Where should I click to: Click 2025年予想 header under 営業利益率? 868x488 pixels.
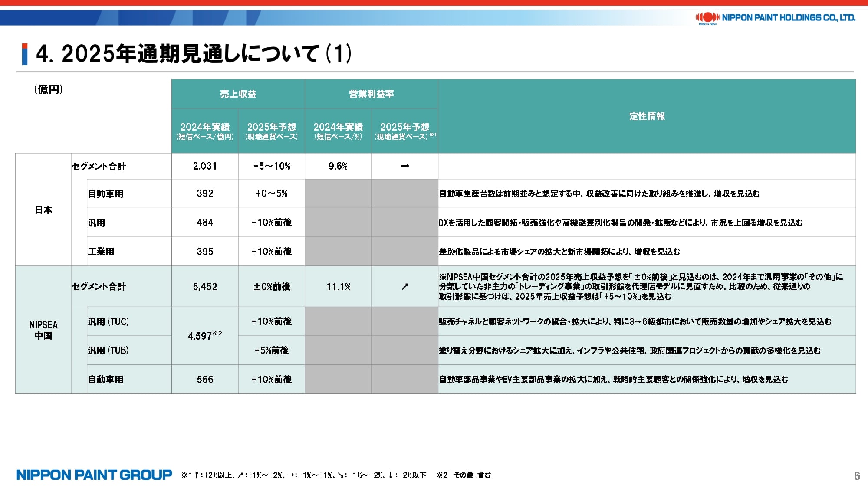pos(405,131)
